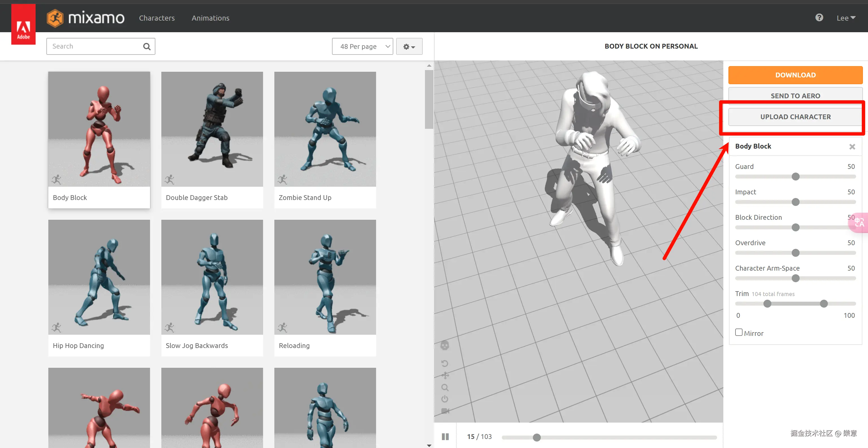The height and width of the screenshot is (448, 868).
Task: Close the Body Block settings panel
Action: [x=852, y=147]
